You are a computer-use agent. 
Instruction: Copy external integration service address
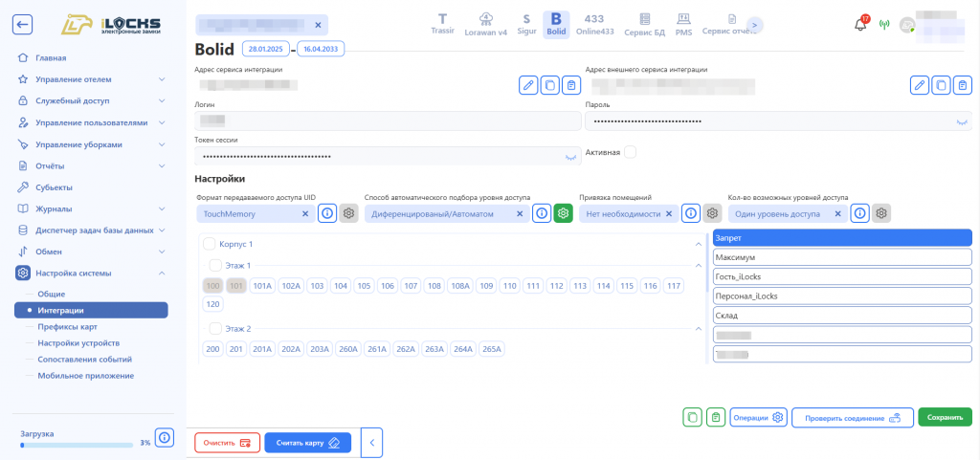tap(941, 85)
